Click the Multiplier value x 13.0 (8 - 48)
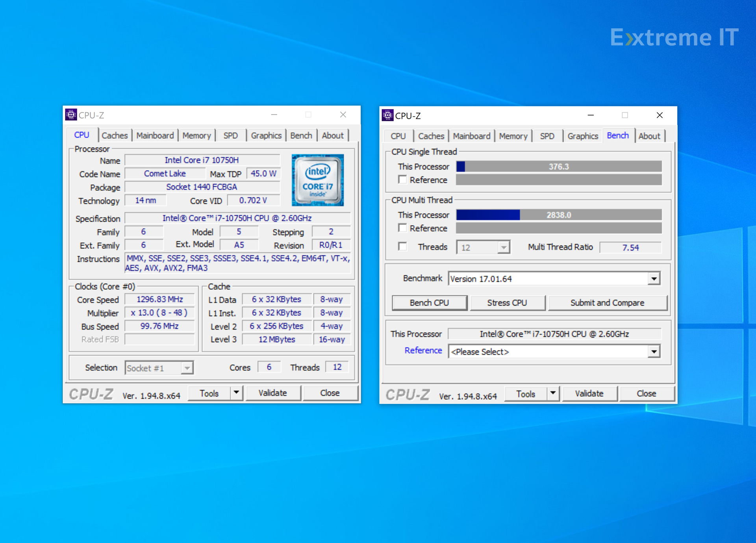 click(159, 313)
